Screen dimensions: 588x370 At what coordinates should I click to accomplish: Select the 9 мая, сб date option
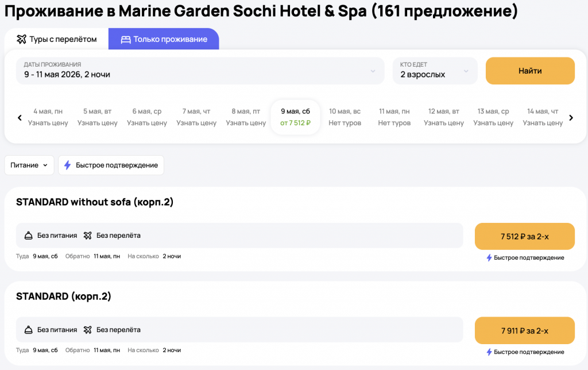tap(295, 117)
